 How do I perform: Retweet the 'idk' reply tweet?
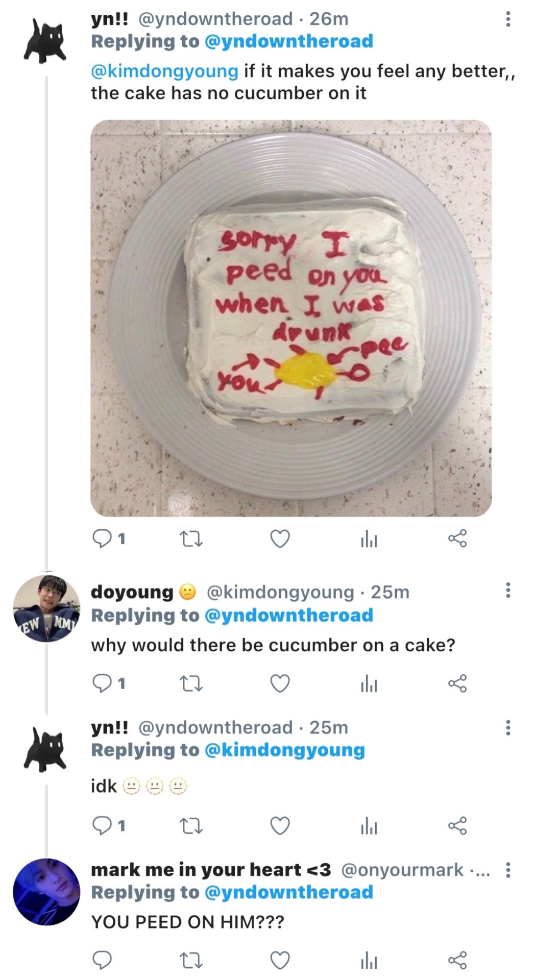click(x=191, y=825)
